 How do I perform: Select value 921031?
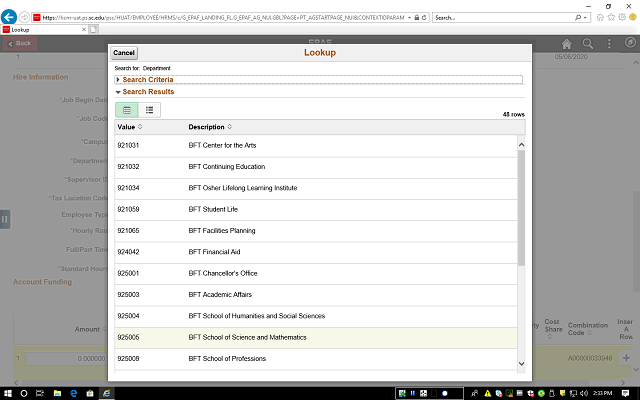pos(128,145)
